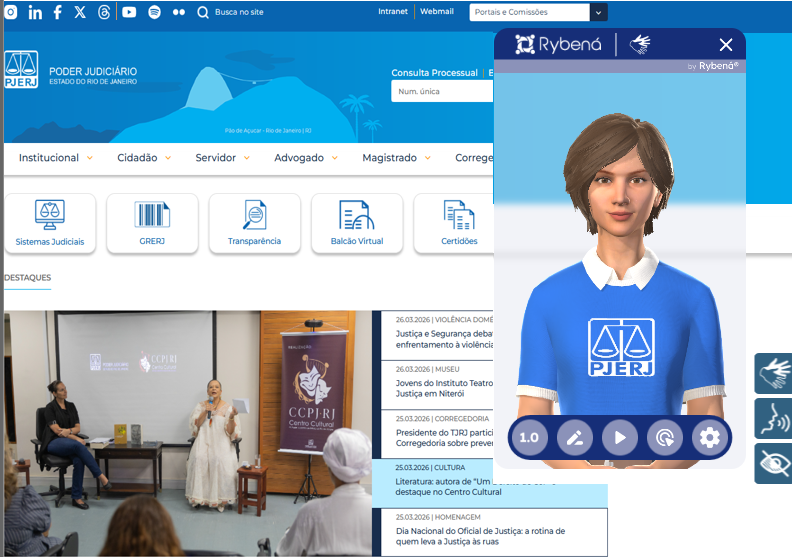Screen dimensions: 792x557
Task: Toggle the Libras sign language button
Action: (x=773, y=373)
